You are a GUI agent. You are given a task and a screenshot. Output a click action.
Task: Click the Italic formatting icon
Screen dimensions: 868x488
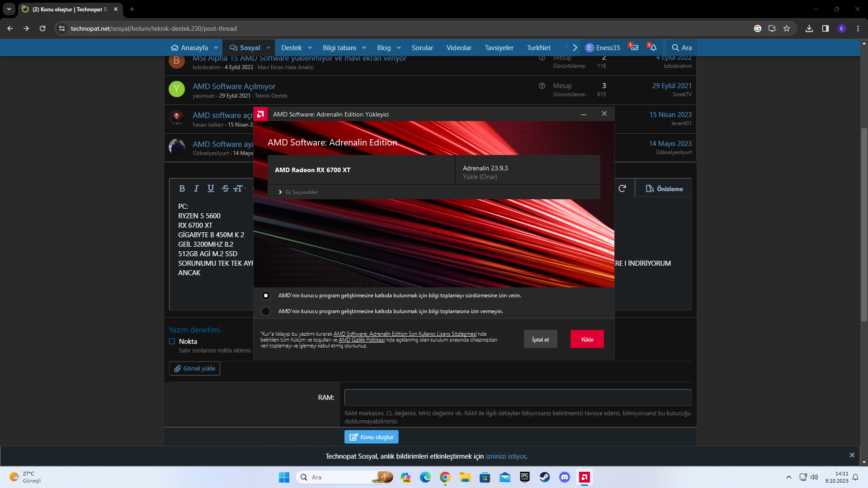click(x=196, y=189)
